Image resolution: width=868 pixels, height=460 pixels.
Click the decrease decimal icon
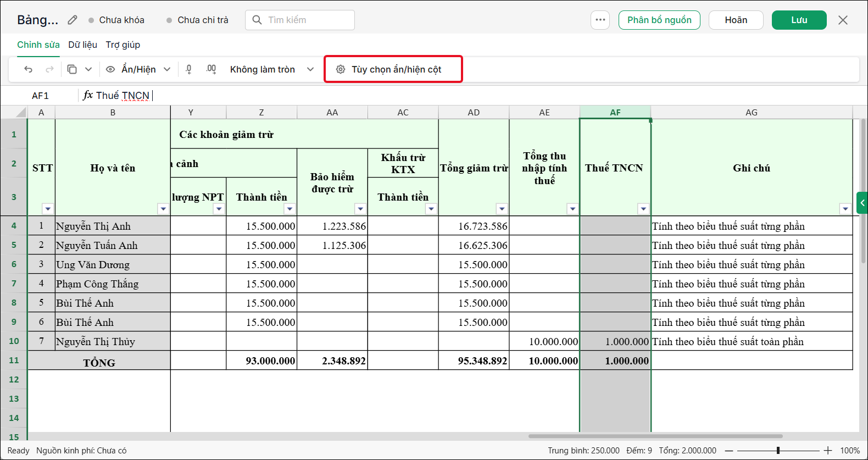[x=189, y=69]
